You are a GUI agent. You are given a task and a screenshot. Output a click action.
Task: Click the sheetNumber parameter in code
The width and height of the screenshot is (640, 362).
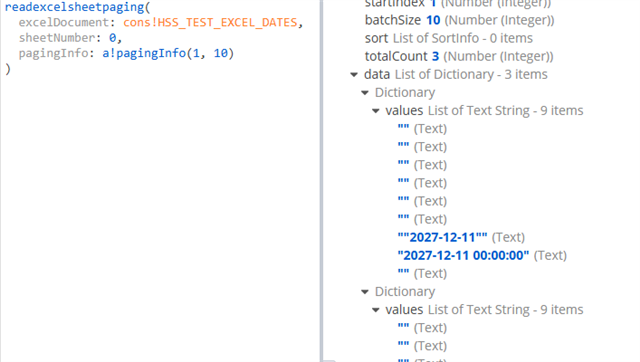tap(57, 38)
